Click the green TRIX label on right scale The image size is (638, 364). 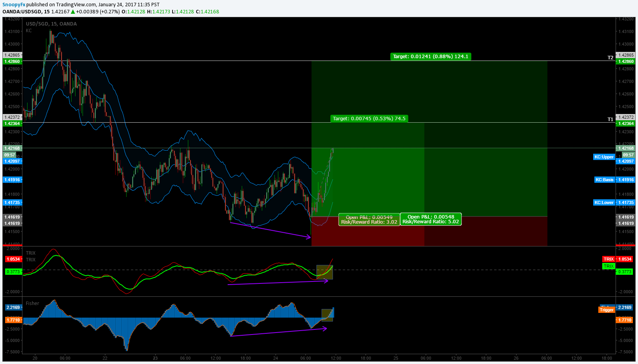click(x=609, y=266)
